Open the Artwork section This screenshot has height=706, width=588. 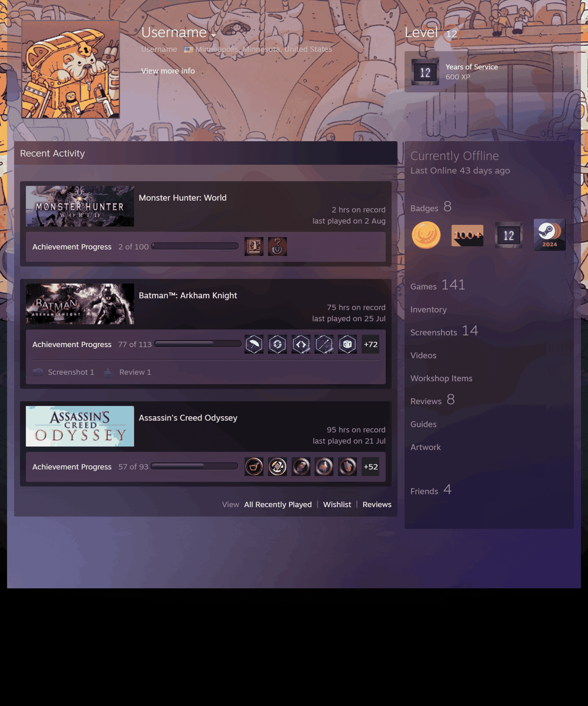(426, 448)
